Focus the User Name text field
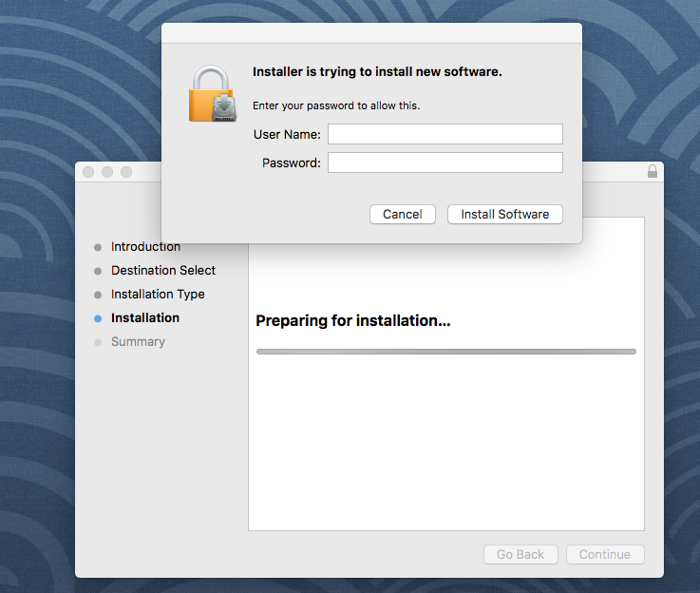700x593 pixels. click(x=445, y=134)
